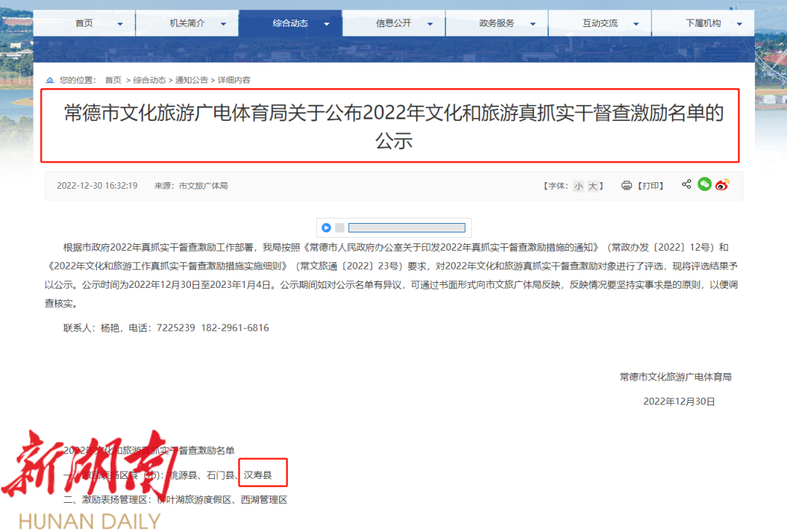The height and width of the screenshot is (532, 787).
Task: Set font size to large (大)
Action: click(x=593, y=186)
